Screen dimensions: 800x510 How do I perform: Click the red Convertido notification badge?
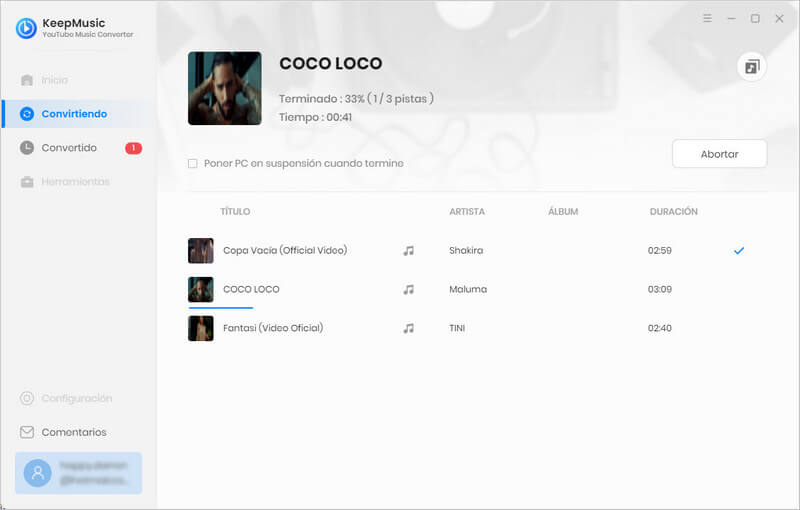coord(134,148)
